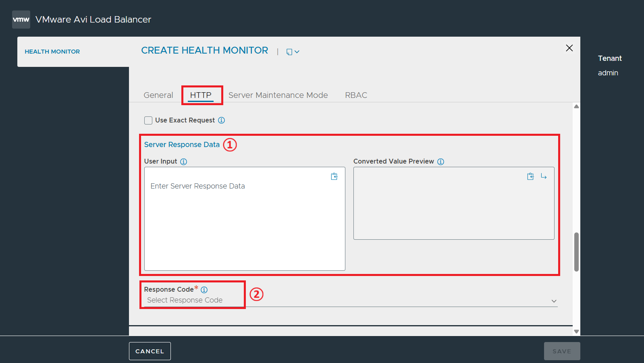Close the Create Health Monitor dialog
The width and height of the screenshot is (644, 363).
(569, 48)
